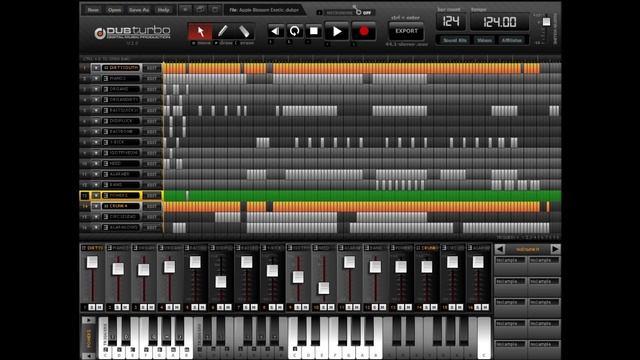Mute mixer channel 6

[228, 307]
